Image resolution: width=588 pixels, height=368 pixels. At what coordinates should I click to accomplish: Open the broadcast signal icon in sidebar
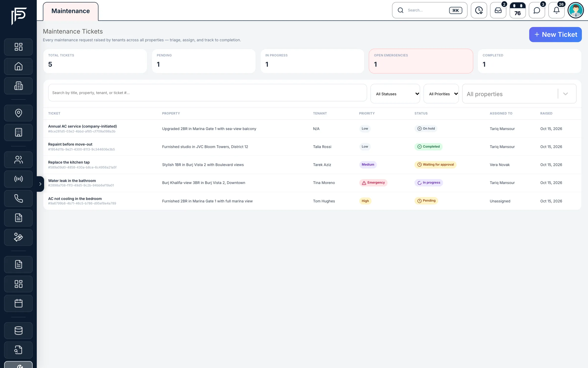click(x=18, y=179)
